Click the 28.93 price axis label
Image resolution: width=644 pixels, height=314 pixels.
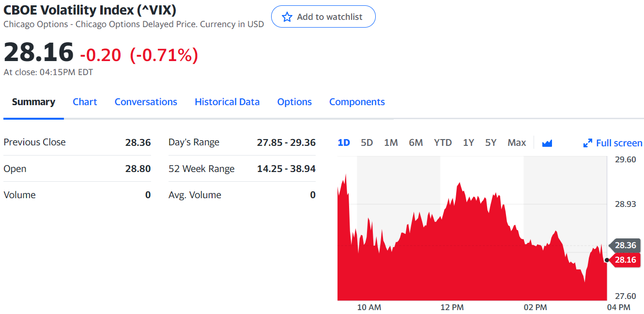626,204
